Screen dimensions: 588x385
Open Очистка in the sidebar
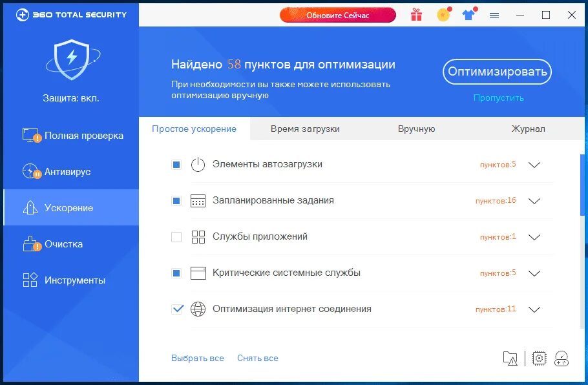pyautogui.click(x=71, y=244)
